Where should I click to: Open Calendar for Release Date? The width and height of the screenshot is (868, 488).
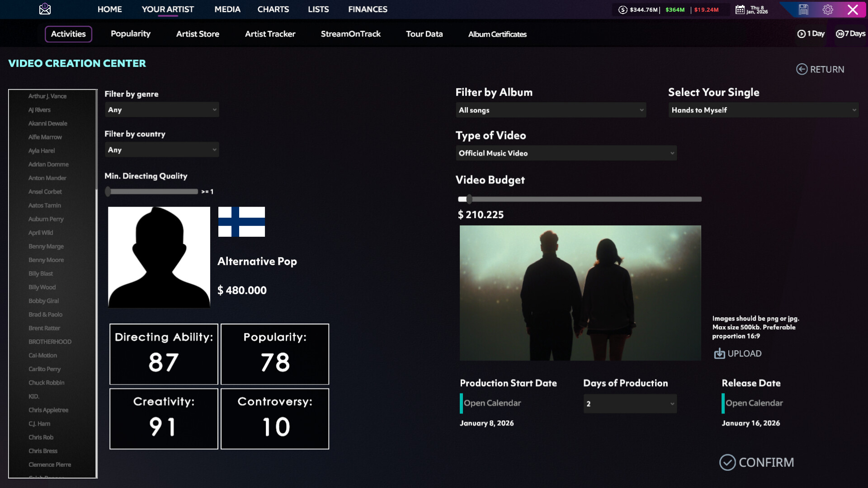[x=754, y=403]
